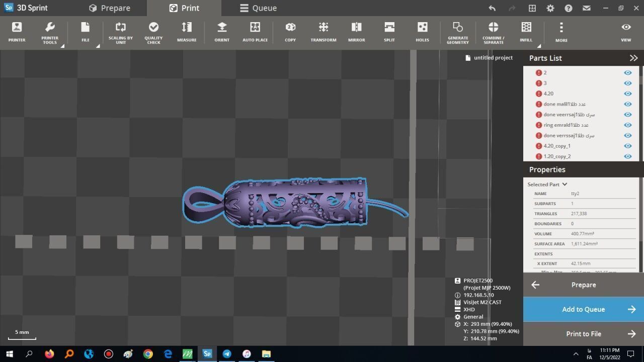This screenshot has width=644, height=362.
Task: Select Scaling By Unit tool
Action: point(121,33)
